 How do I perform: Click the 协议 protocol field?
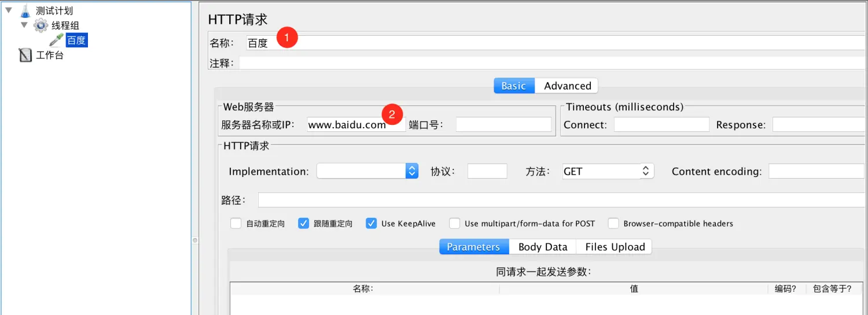pos(487,171)
